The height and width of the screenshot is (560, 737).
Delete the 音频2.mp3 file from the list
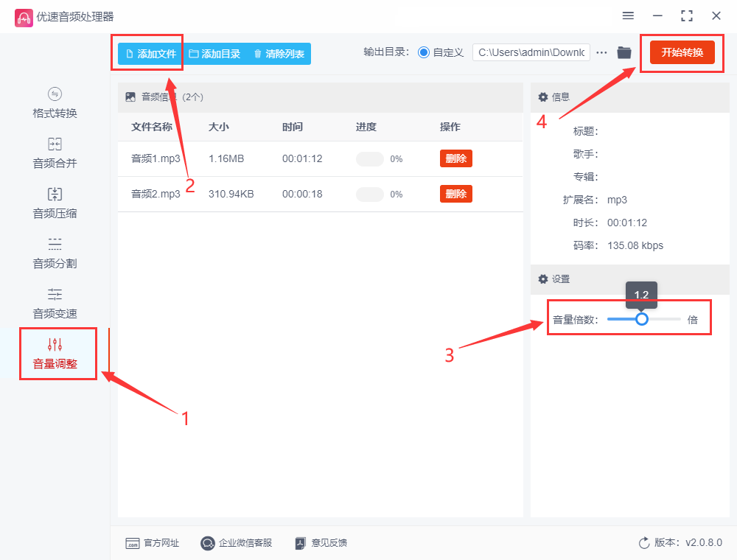tap(455, 193)
